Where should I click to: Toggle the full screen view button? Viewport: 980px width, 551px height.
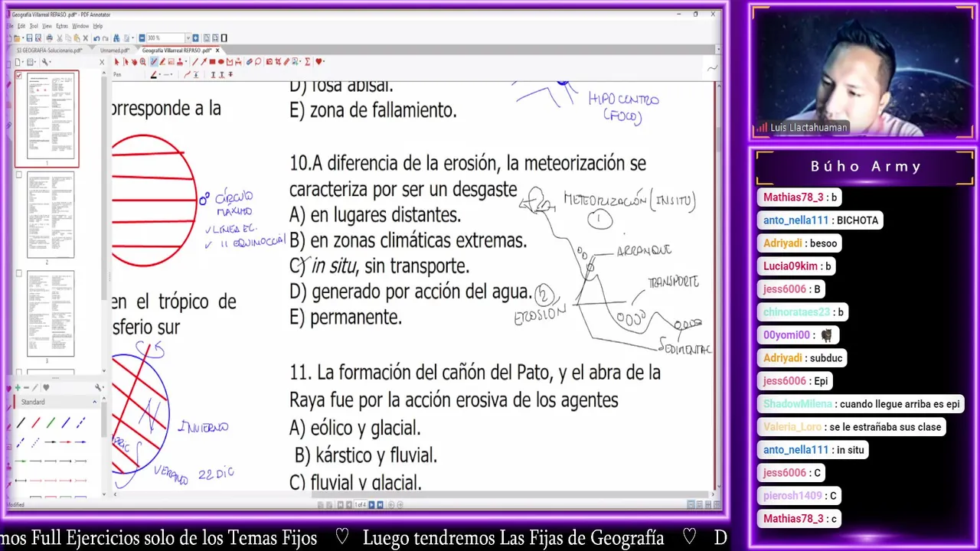(224, 38)
